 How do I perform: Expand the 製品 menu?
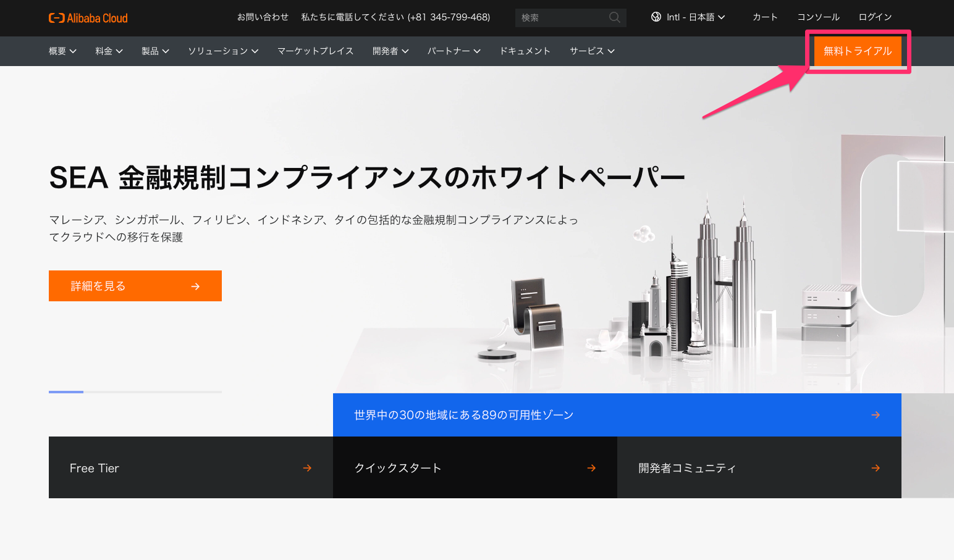tap(155, 51)
